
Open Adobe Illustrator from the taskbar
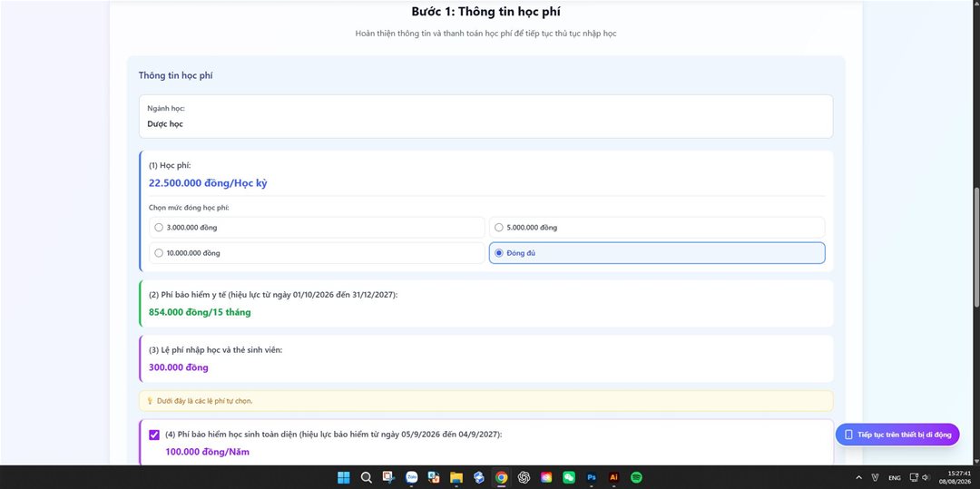pyautogui.click(x=613, y=478)
